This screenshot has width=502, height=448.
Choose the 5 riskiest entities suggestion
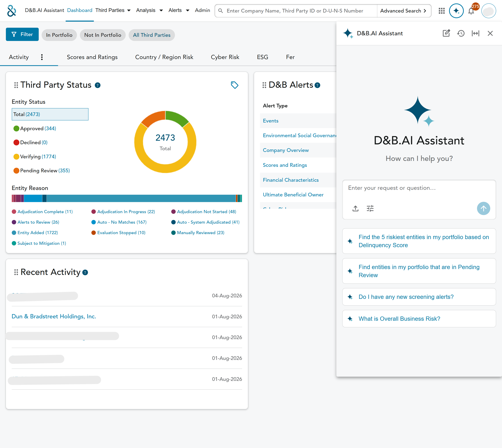coord(419,241)
